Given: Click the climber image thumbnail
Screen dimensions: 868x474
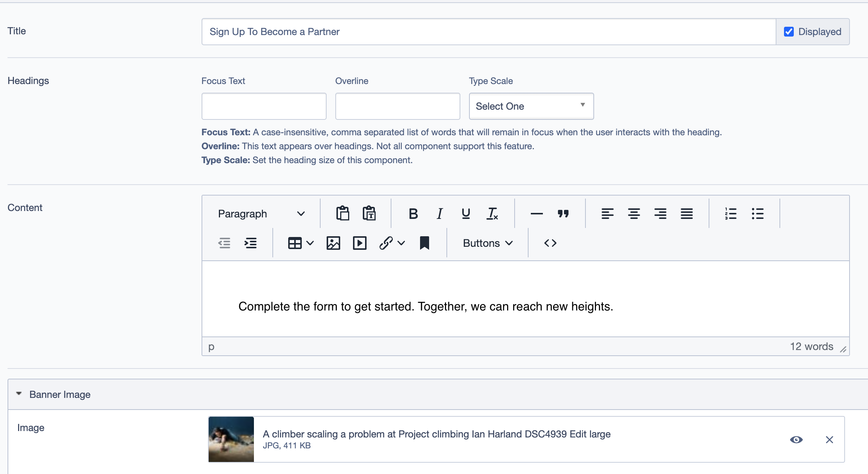Looking at the screenshot, I should 231,439.
